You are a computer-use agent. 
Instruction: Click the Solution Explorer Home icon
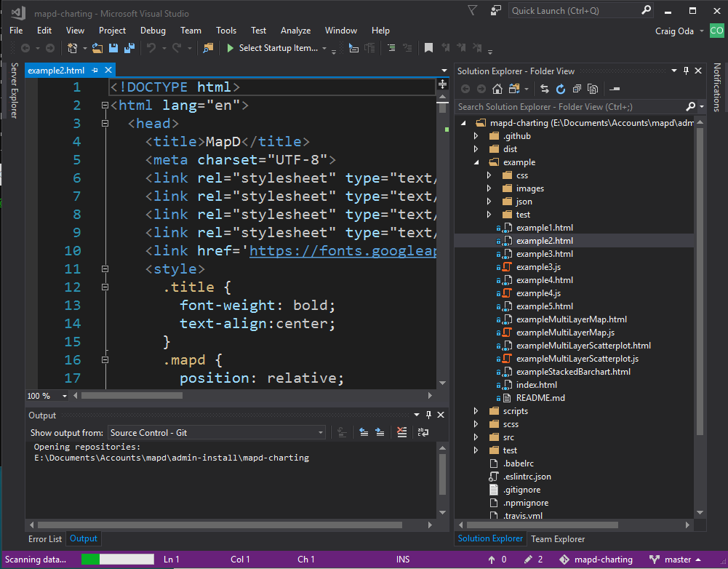(x=497, y=89)
